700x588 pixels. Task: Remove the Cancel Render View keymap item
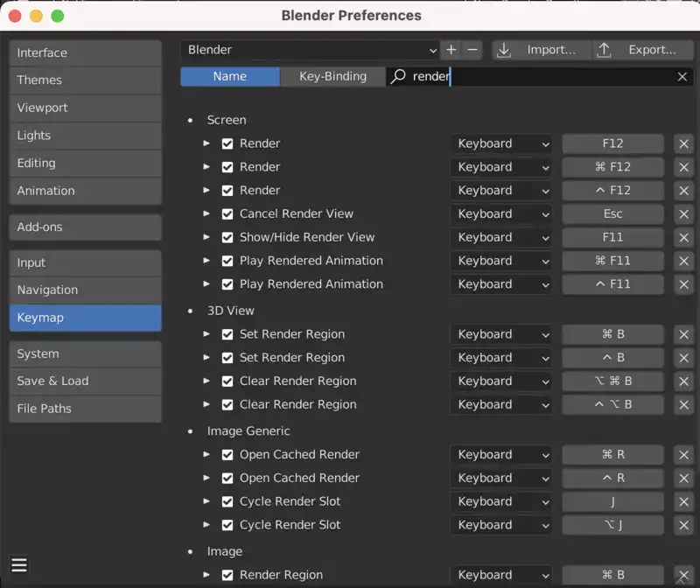pyautogui.click(x=683, y=213)
